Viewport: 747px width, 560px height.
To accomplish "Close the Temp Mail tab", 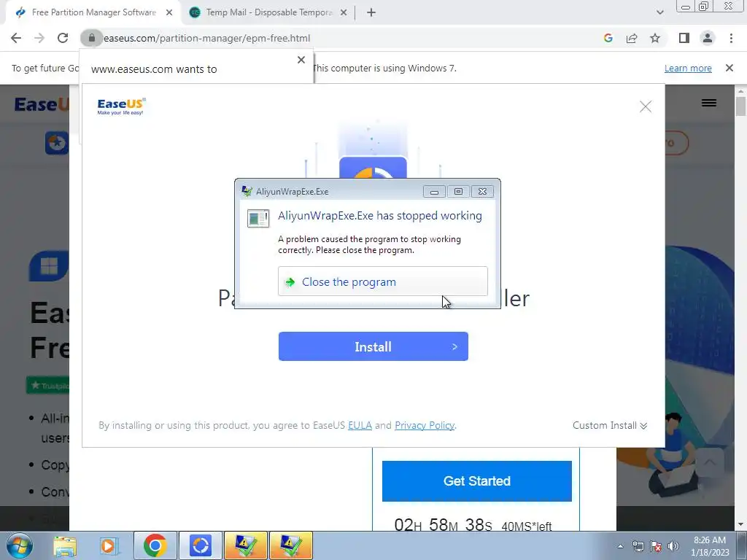I will point(344,12).
